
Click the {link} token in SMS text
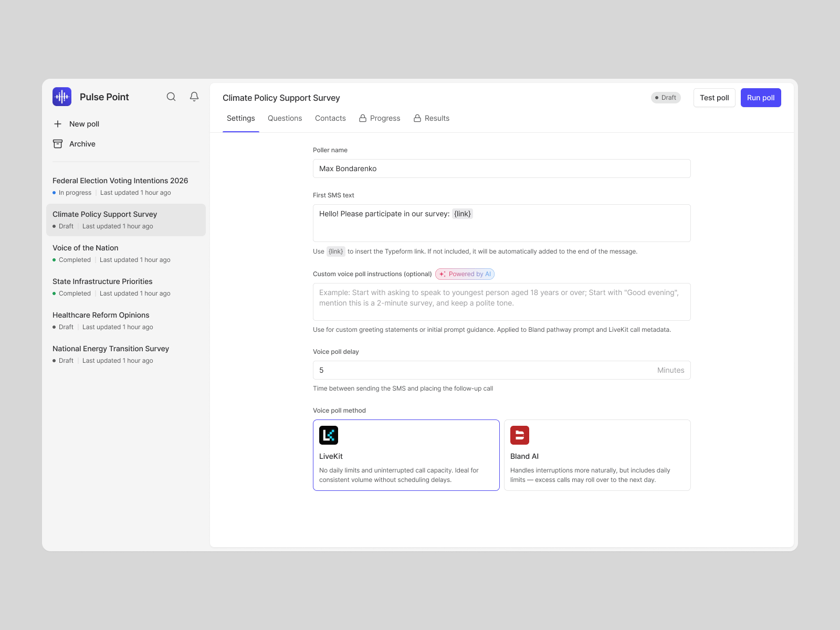click(x=463, y=214)
